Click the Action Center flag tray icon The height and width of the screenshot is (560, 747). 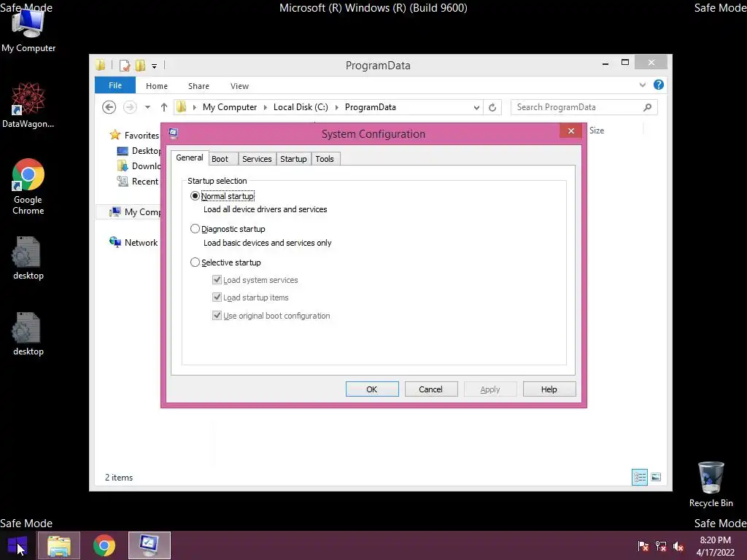click(643, 546)
